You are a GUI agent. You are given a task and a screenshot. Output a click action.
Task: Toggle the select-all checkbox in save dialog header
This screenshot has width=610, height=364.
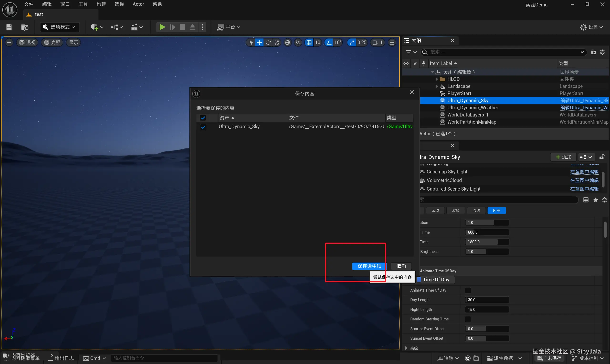(203, 118)
